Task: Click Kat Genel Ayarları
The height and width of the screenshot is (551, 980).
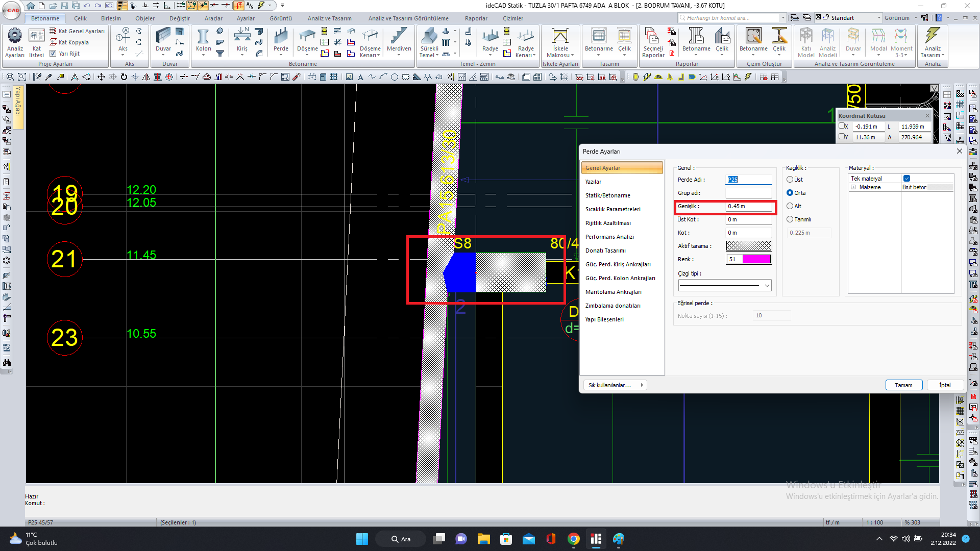Action: [77, 31]
